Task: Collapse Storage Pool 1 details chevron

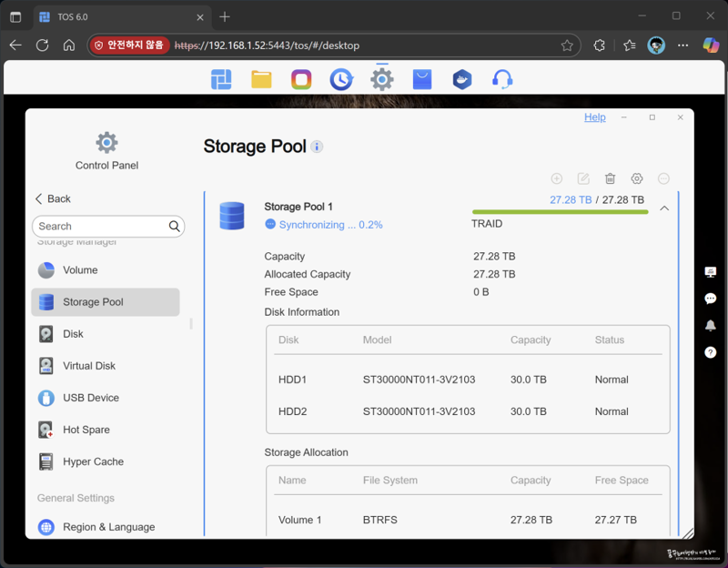Action: pyautogui.click(x=664, y=208)
